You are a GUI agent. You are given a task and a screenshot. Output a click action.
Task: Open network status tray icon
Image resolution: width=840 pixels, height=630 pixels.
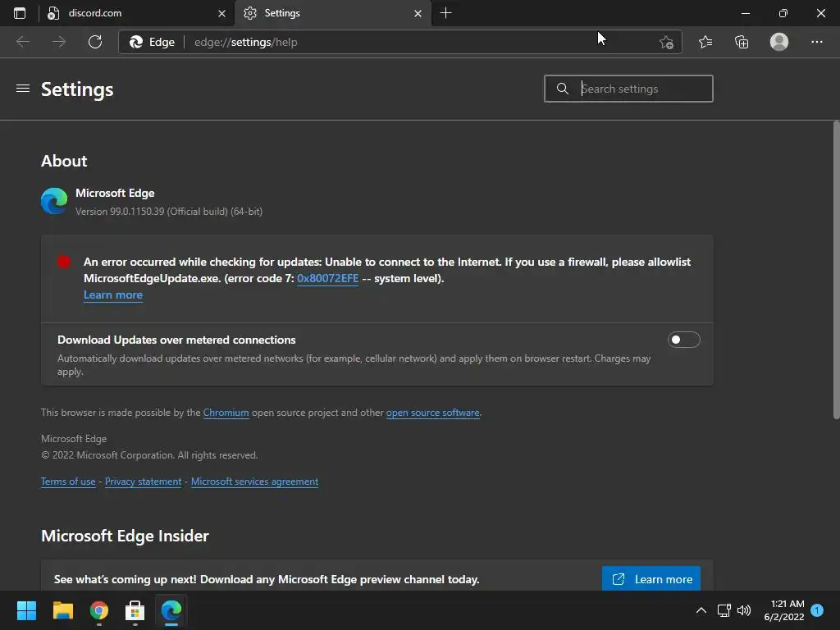724,610
